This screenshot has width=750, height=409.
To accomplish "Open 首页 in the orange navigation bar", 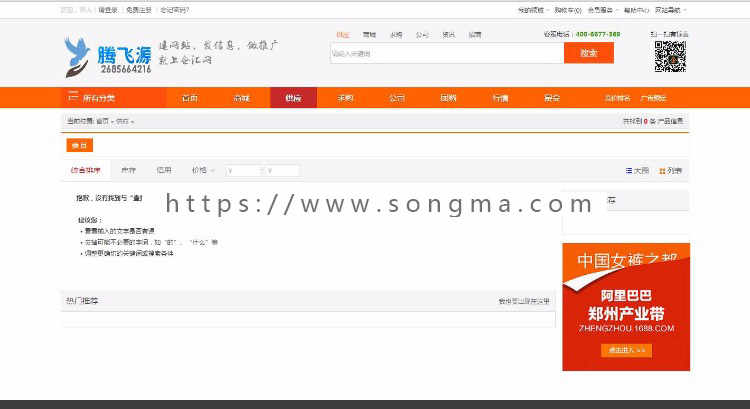I will tap(190, 98).
